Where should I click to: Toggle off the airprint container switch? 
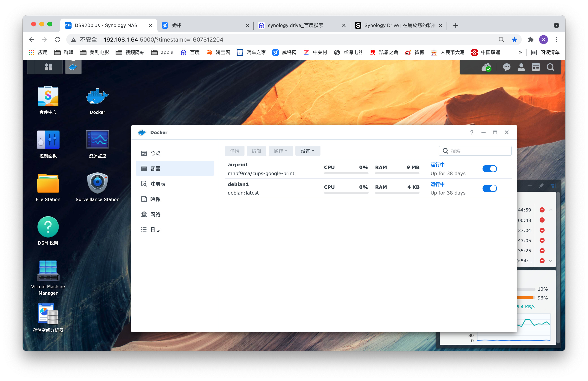(x=489, y=169)
